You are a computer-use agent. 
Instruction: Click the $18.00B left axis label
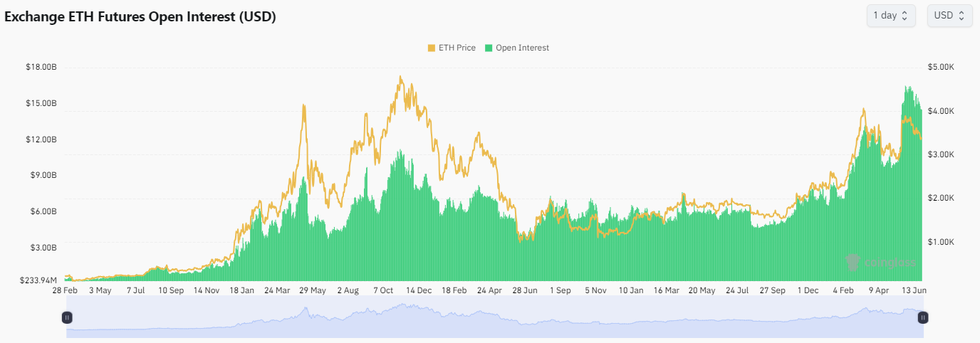41,67
